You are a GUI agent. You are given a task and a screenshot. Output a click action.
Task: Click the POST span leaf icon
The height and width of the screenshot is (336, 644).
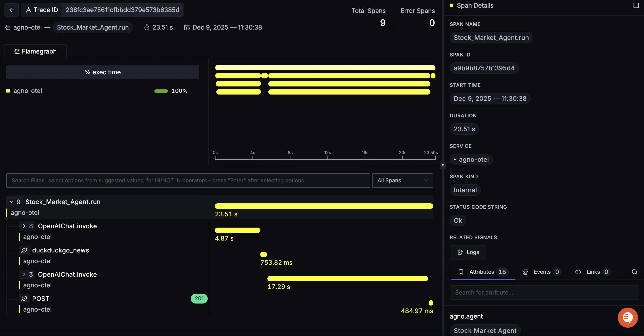(x=24, y=298)
